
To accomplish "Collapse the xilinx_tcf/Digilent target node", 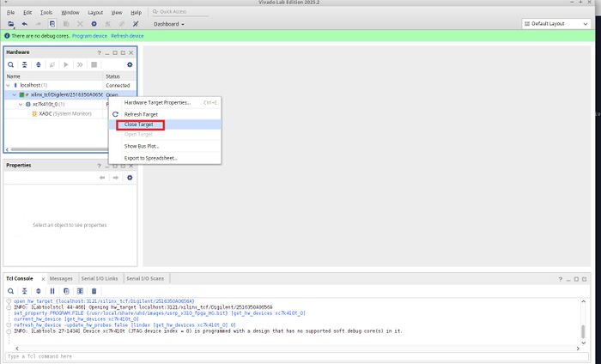I will click(x=15, y=94).
